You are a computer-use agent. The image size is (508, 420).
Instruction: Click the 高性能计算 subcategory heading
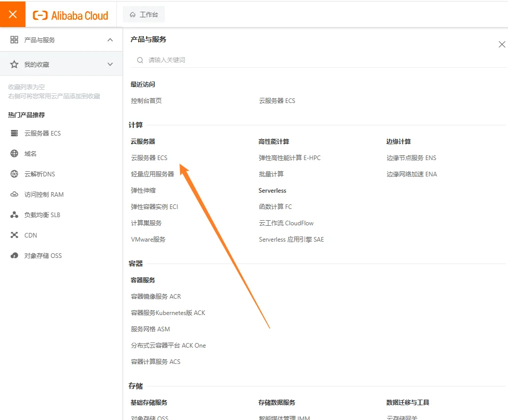coord(274,142)
